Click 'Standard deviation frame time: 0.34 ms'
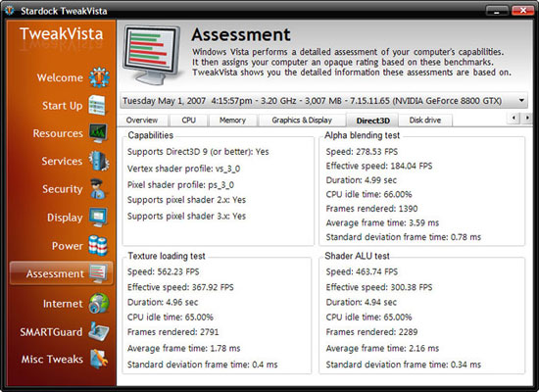The width and height of the screenshot is (539, 392). (x=403, y=365)
